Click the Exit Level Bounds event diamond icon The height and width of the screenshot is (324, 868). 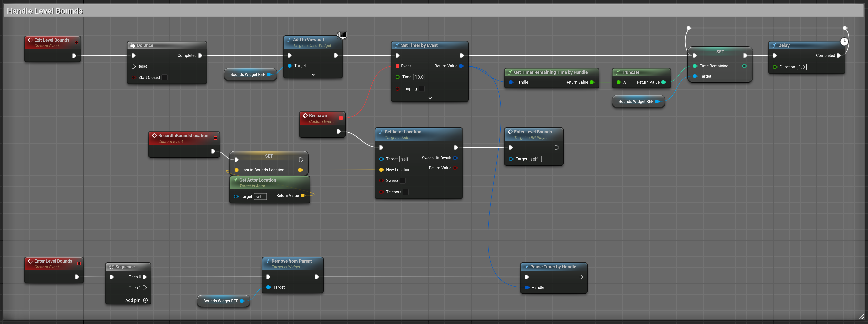[30, 40]
